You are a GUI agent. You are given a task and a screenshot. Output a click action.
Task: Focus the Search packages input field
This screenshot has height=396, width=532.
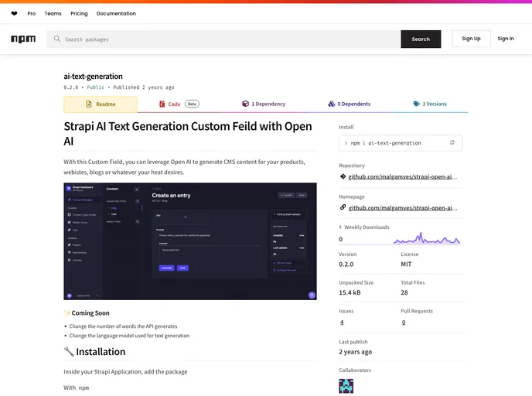(x=223, y=39)
